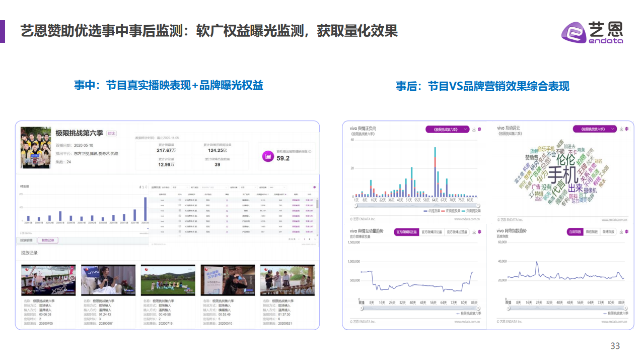
Task: Click the 事后：节目VS品牌营销效果综合表现 heading
Action: click(482, 86)
